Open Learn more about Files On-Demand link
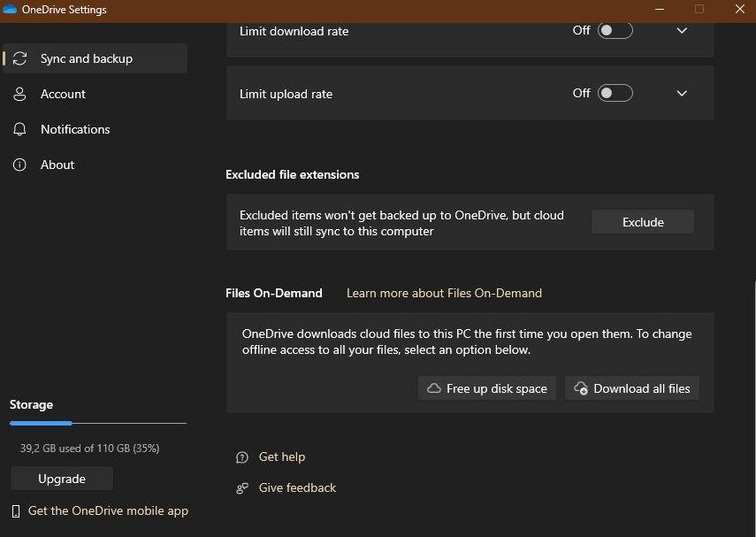Image resolution: width=756 pixels, height=537 pixels. 444,293
